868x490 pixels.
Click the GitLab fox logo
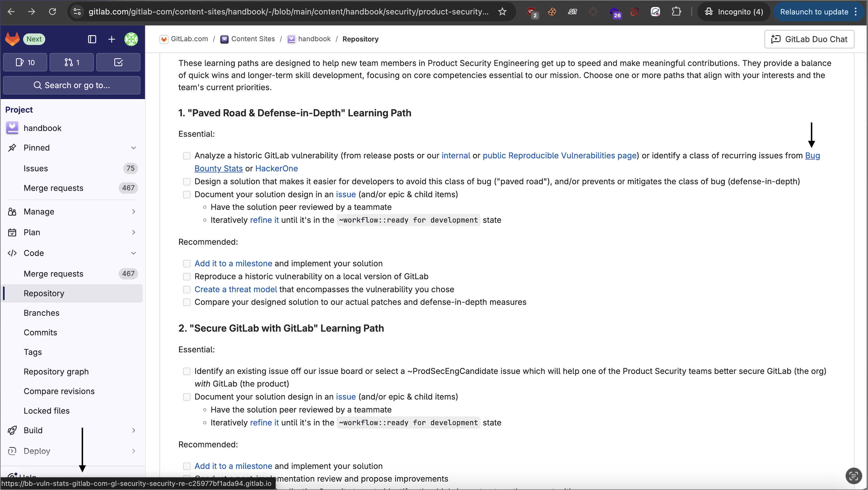click(12, 39)
